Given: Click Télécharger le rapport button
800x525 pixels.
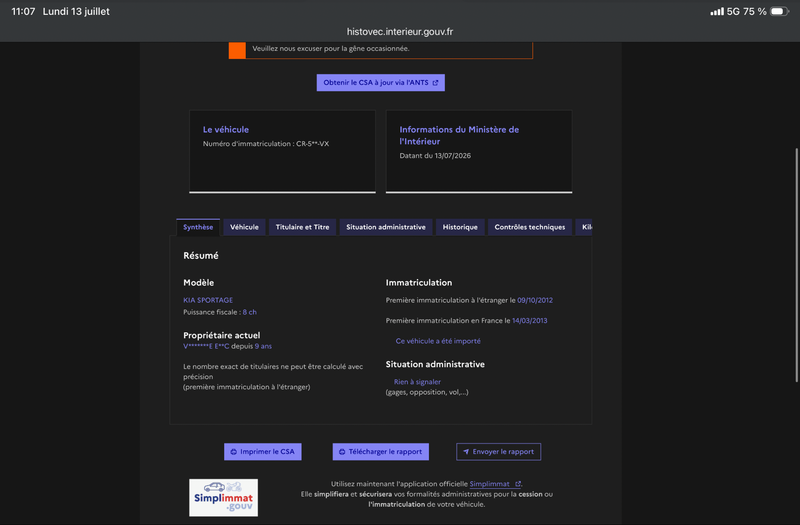Looking at the screenshot, I should 381,452.
